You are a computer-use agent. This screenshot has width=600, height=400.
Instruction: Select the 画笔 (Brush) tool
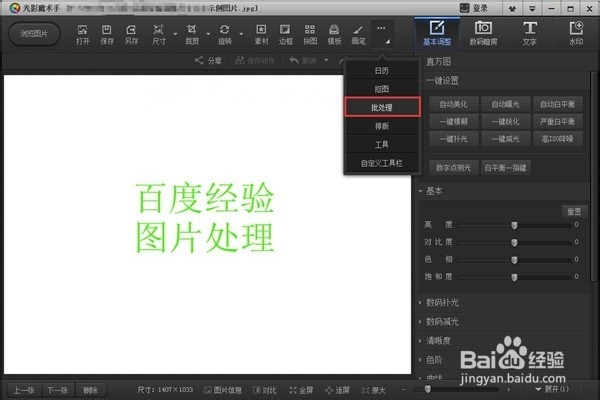(358, 34)
